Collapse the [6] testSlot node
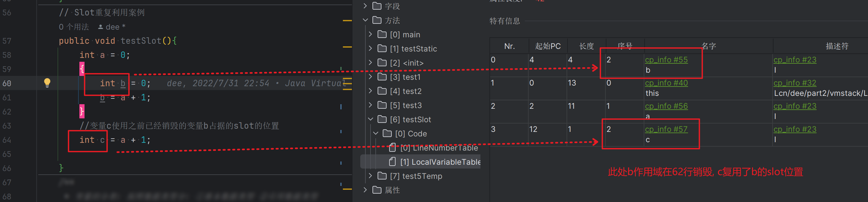868x202 pixels. point(370,119)
